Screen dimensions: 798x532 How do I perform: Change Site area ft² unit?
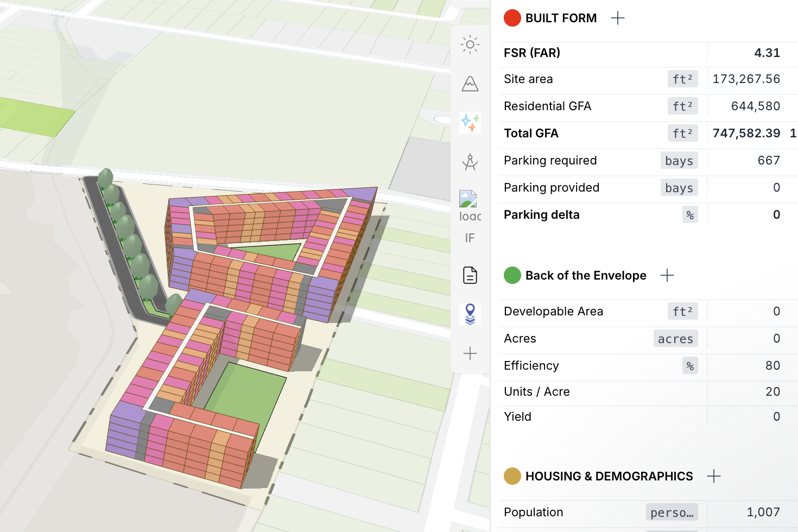click(x=683, y=79)
